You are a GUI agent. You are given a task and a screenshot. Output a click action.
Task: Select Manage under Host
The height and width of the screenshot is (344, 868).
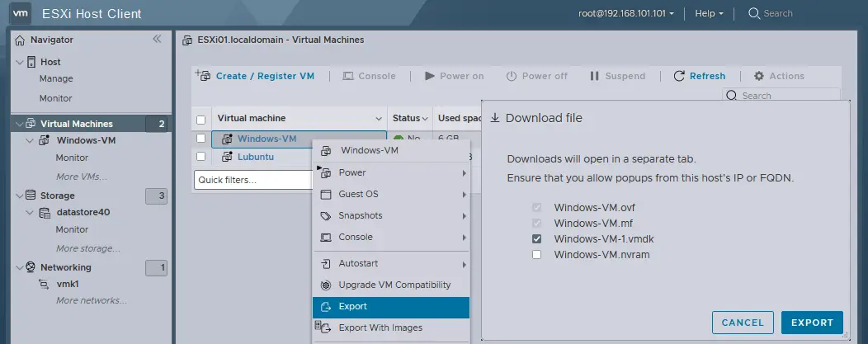[56, 78]
